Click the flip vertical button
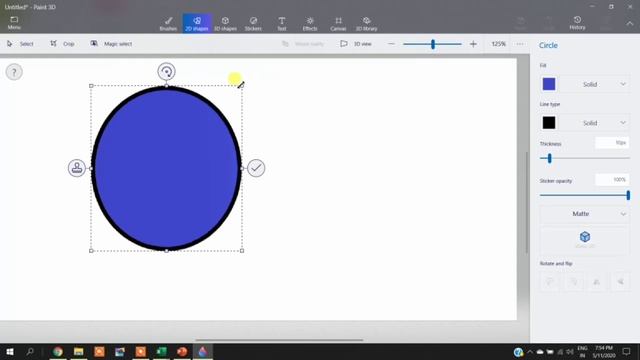 click(x=620, y=282)
